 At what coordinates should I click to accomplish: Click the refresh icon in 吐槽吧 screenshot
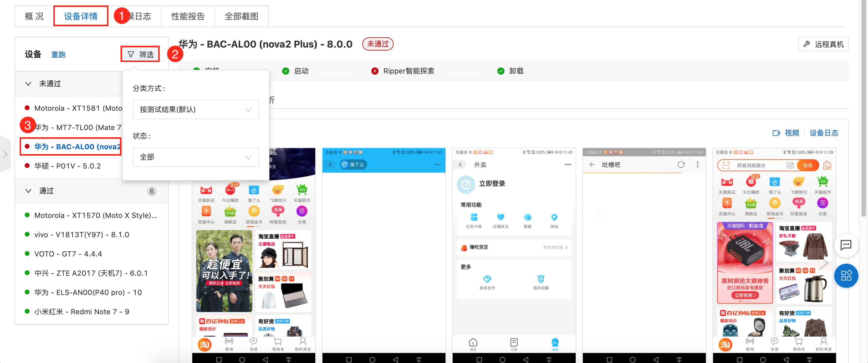pyautogui.click(x=681, y=165)
